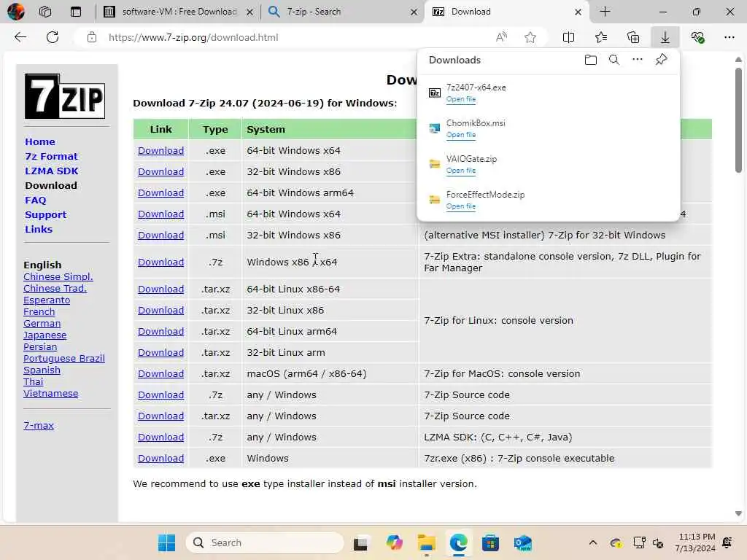Viewport: 747px width, 560px height.
Task: Open FAQ in the sidebar
Action: [36, 200]
